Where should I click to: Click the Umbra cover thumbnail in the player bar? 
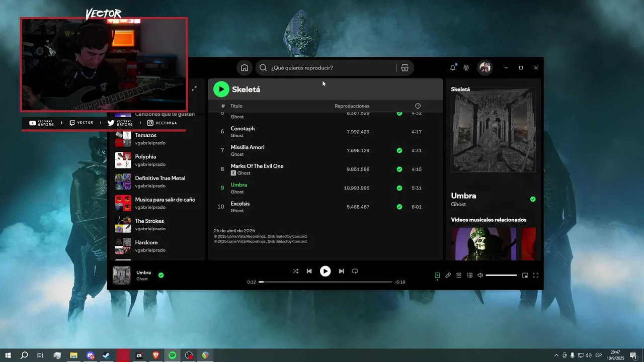(122, 275)
